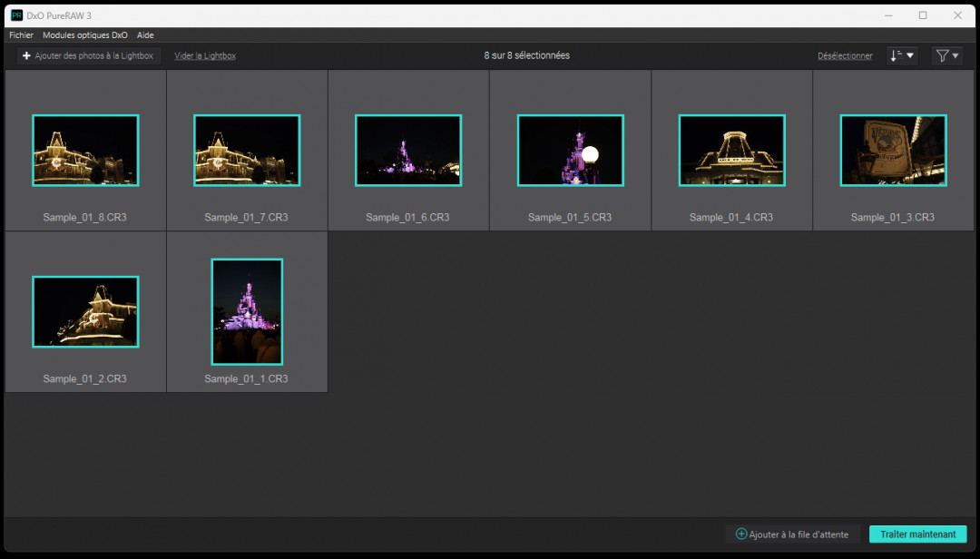
Task: Select the Sample_01_2.CR3 thumbnail
Action: click(x=85, y=311)
